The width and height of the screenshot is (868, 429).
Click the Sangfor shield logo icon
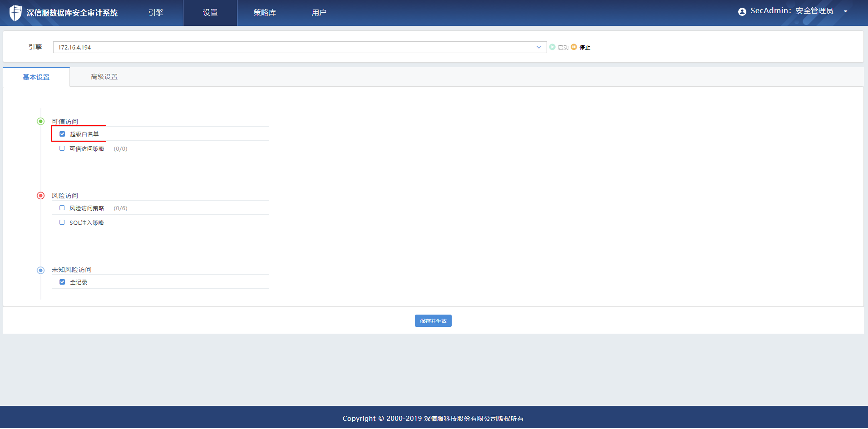[15, 13]
